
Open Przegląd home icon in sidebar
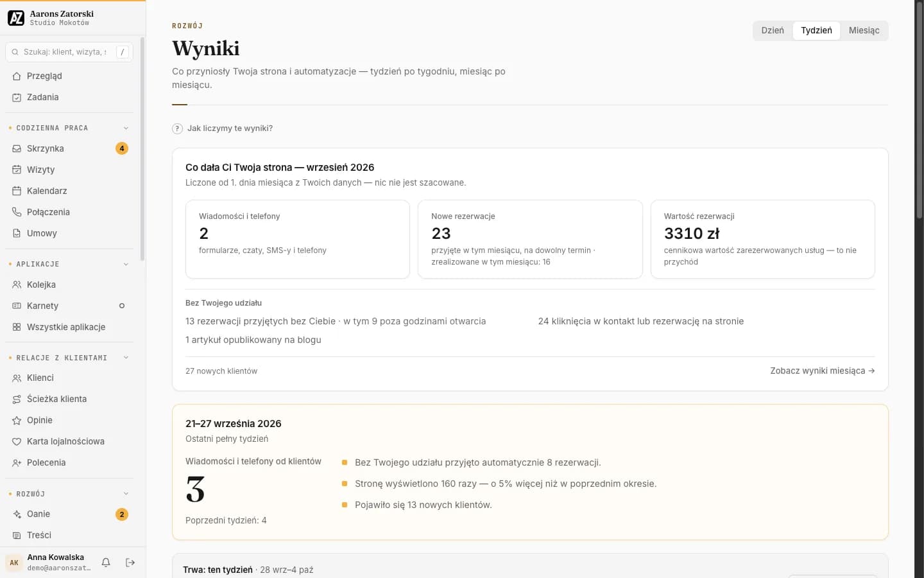(17, 76)
